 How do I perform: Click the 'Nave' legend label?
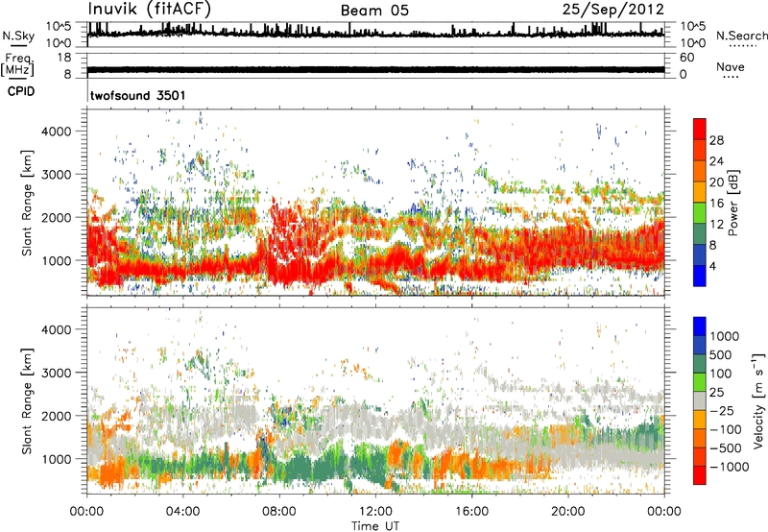pyautogui.click(x=731, y=66)
